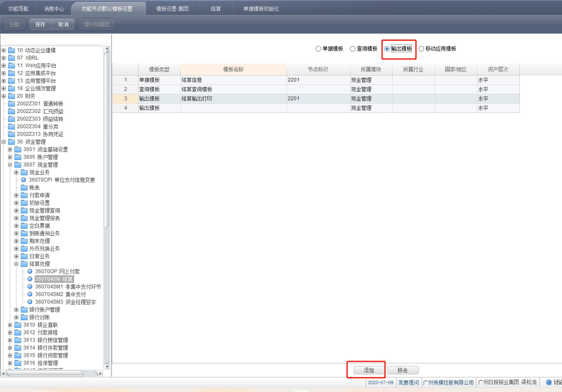Select the 查询模板 radio button
Screen dimensions: 562x392
tap(352, 49)
